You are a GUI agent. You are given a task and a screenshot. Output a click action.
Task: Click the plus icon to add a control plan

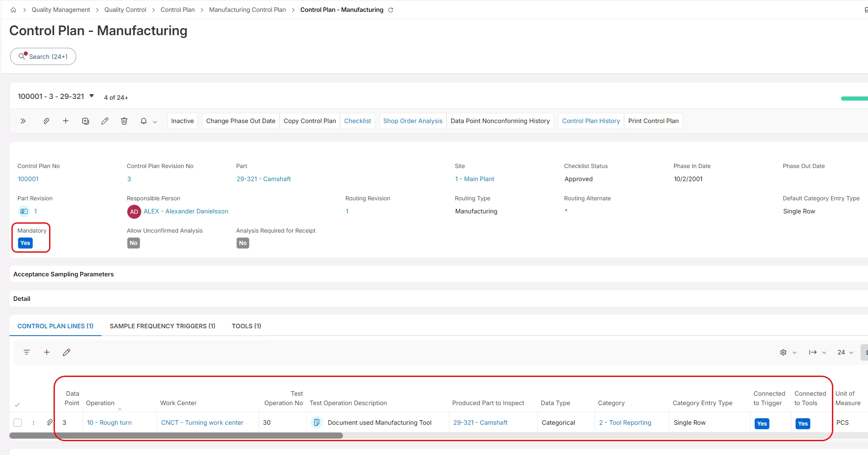coord(65,121)
